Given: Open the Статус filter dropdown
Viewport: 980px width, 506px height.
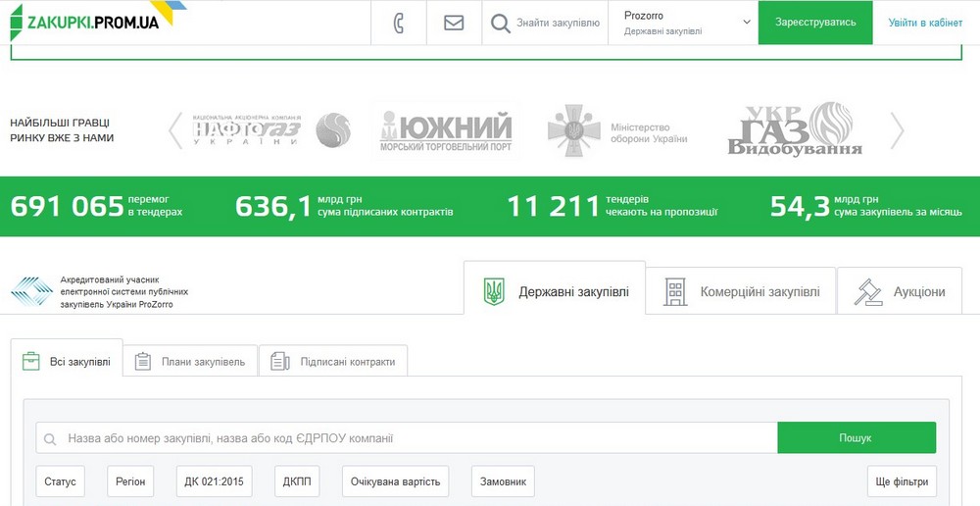Looking at the screenshot, I should pyautogui.click(x=60, y=481).
